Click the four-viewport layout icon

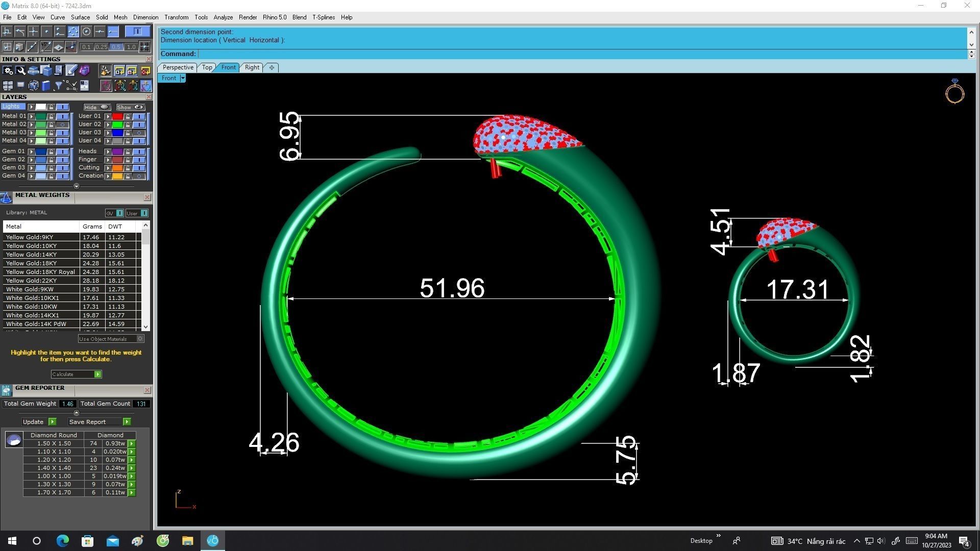[x=8, y=86]
